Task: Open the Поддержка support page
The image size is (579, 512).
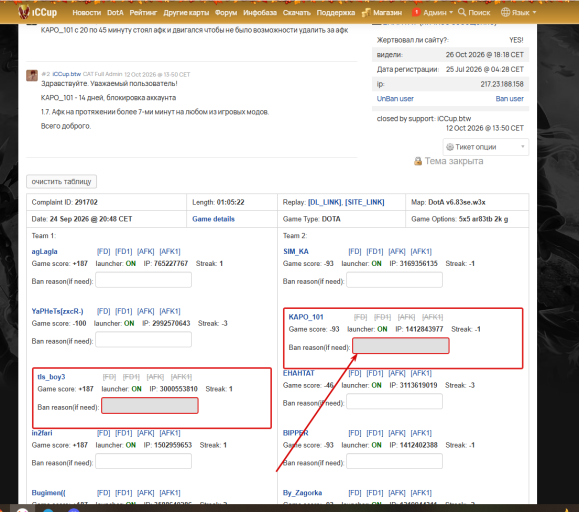Action: (x=336, y=13)
